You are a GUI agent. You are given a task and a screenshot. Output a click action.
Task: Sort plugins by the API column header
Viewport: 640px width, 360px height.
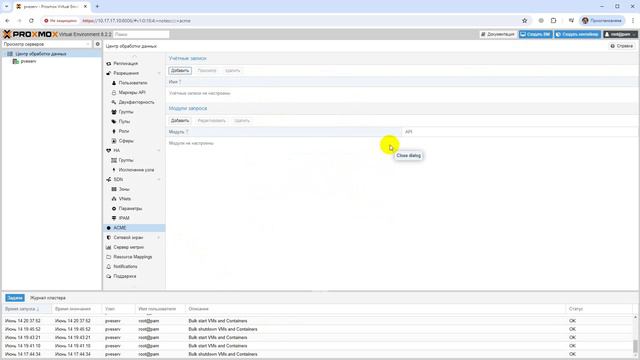pos(519,132)
